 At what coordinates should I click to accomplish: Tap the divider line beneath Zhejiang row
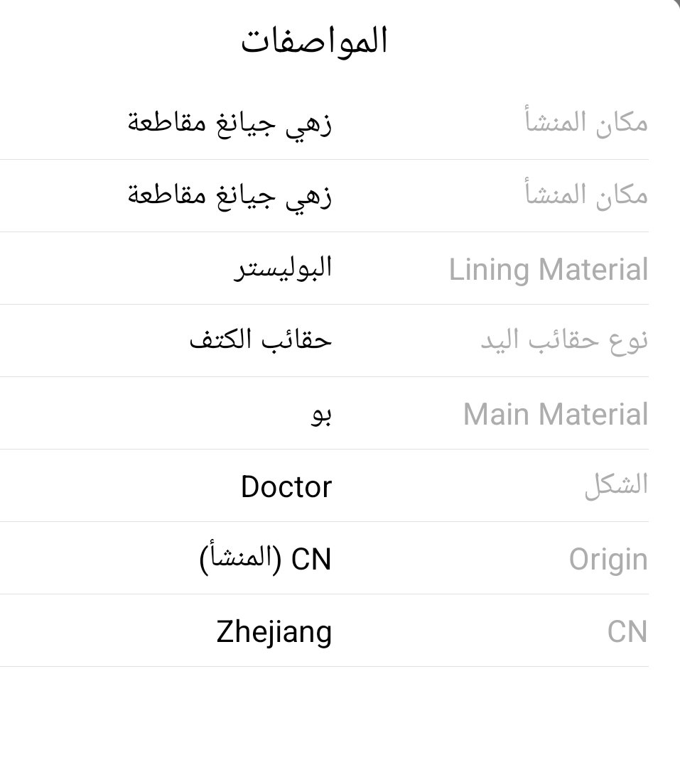[x=324, y=666]
